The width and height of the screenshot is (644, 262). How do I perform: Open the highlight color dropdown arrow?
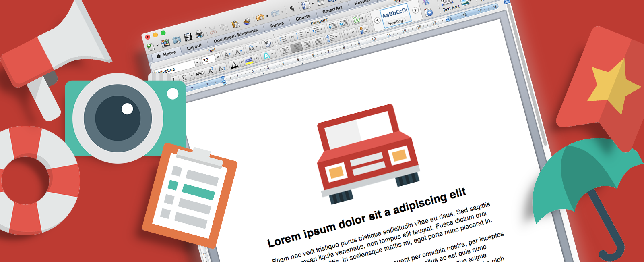(x=256, y=58)
